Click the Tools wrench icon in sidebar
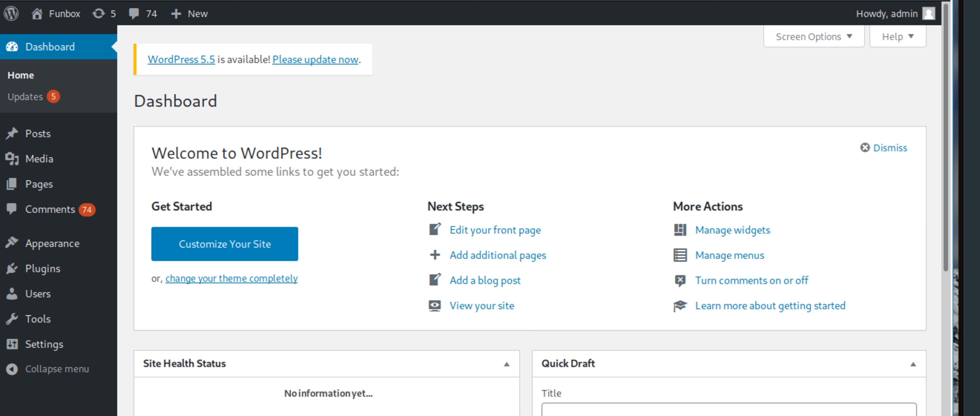Viewport: 980px width, 416px height. tap(12, 319)
